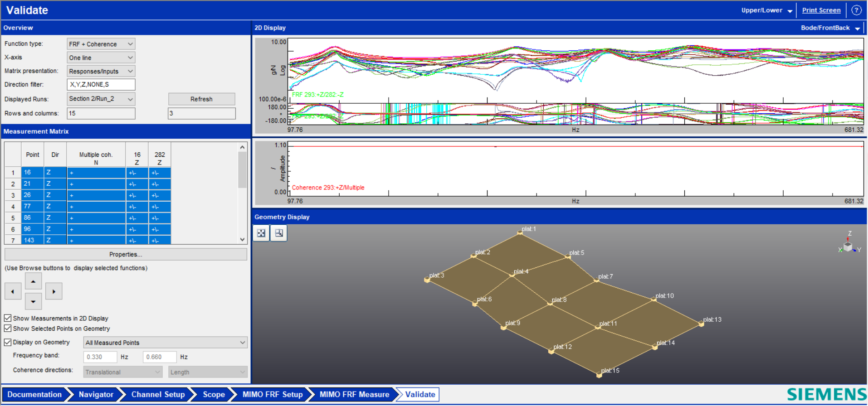The image size is (868, 406).
Task: Select matrix row with Point 77
Action: point(88,207)
